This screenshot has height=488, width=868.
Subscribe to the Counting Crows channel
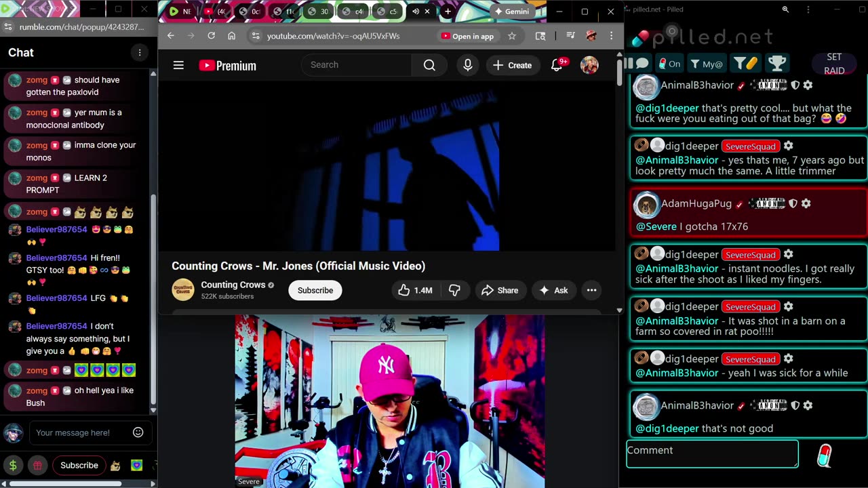[x=315, y=290]
